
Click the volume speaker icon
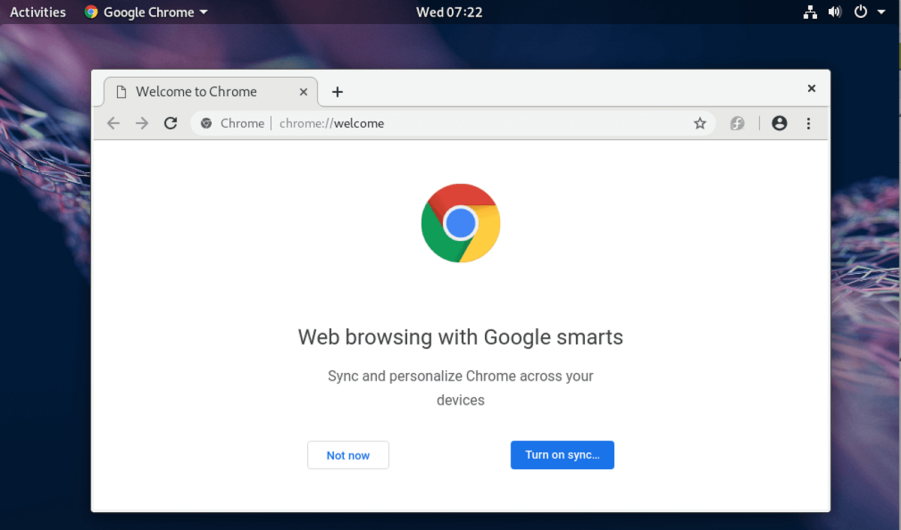point(835,12)
